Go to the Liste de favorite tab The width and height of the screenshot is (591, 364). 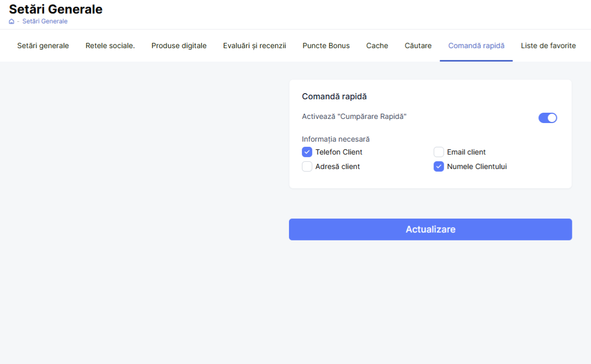pyautogui.click(x=548, y=45)
